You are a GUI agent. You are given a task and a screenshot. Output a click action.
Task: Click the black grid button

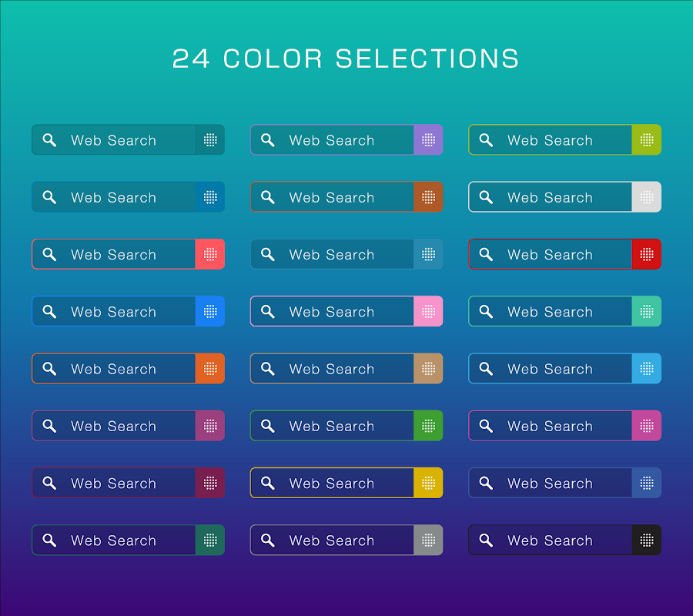647,540
